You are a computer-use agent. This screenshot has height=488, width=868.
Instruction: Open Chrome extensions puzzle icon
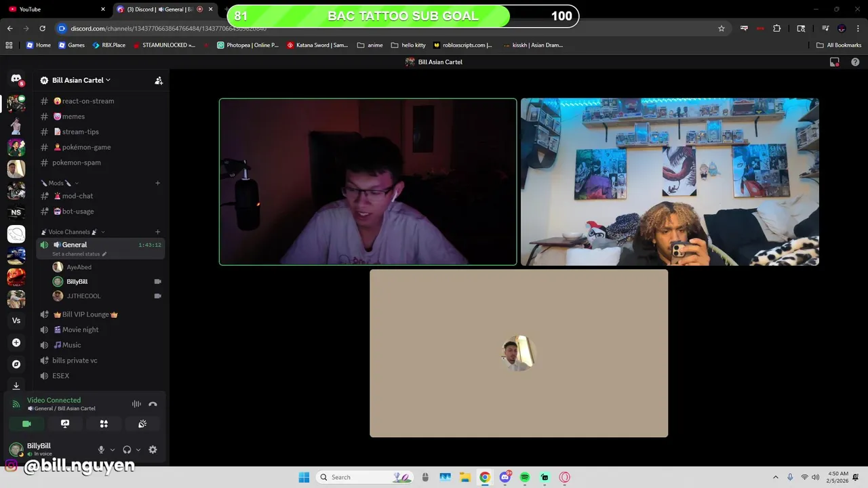tap(777, 28)
